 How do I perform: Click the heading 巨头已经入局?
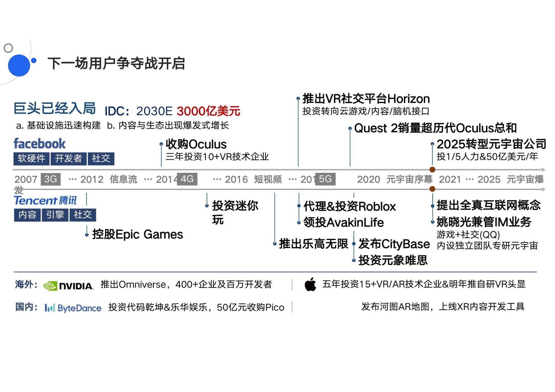(x=55, y=108)
